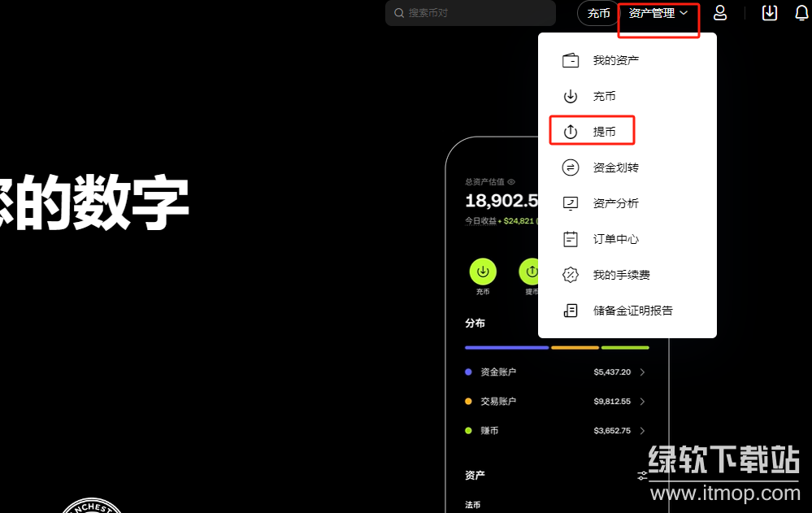Choose 充币 in the dropdown list
This screenshot has height=513, width=812.
click(x=604, y=96)
